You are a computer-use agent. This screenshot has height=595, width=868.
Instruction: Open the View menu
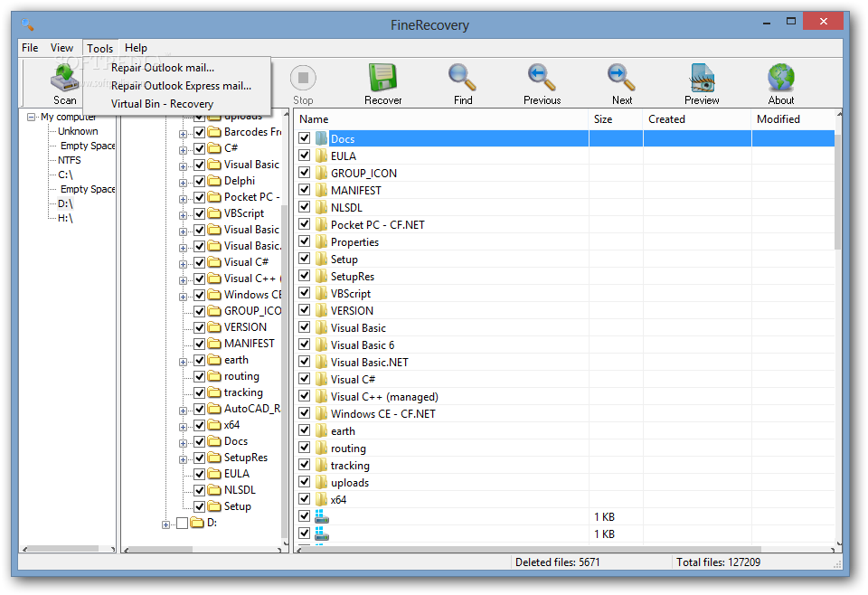click(61, 48)
